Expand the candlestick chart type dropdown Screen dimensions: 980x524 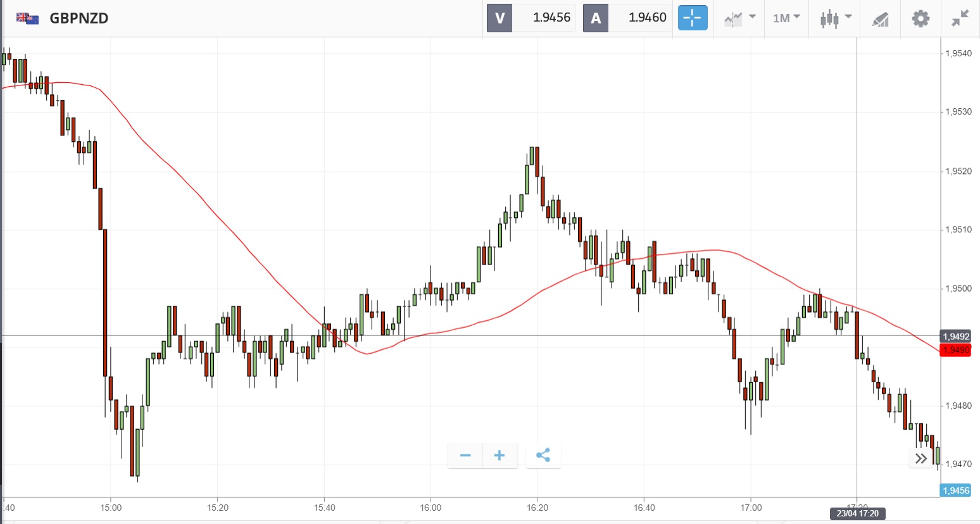click(x=836, y=18)
